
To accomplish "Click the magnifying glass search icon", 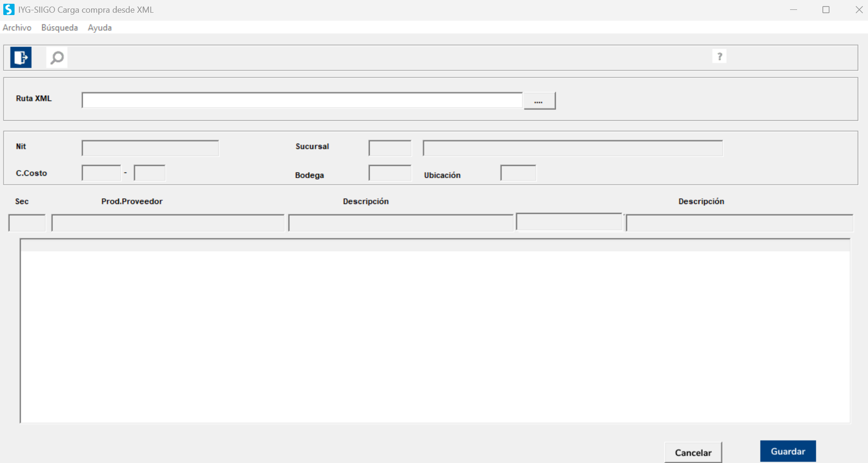I will [x=57, y=57].
